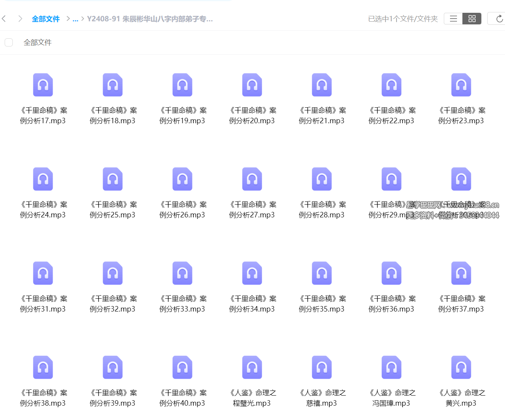The width and height of the screenshot is (505, 420).
Task: Click the back navigation arrow
Action: click(4, 19)
